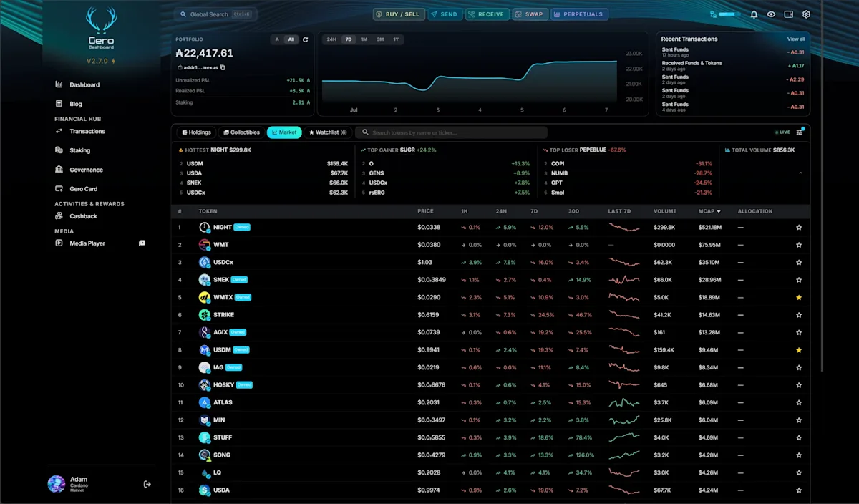Switch to the Holdings tab
Screen dimensions: 859x504
pyautogui.click(x=196, y=132)
